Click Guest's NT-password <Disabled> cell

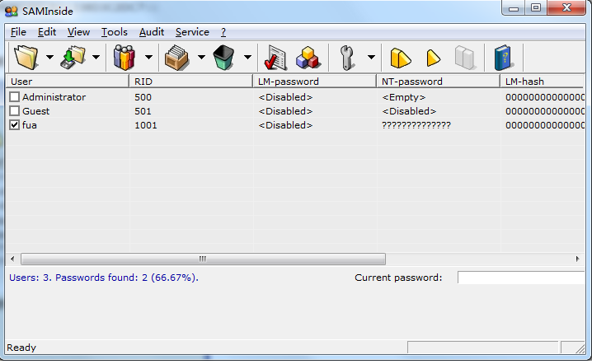(409, 111)
